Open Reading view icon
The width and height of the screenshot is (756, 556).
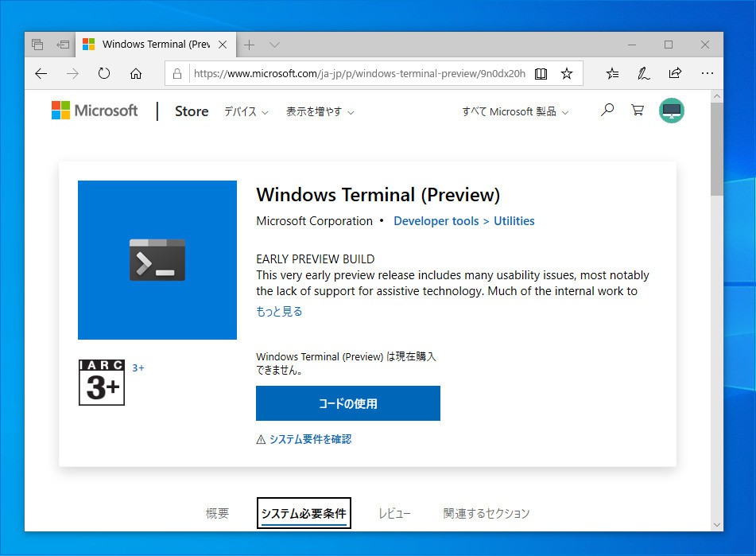541,73
